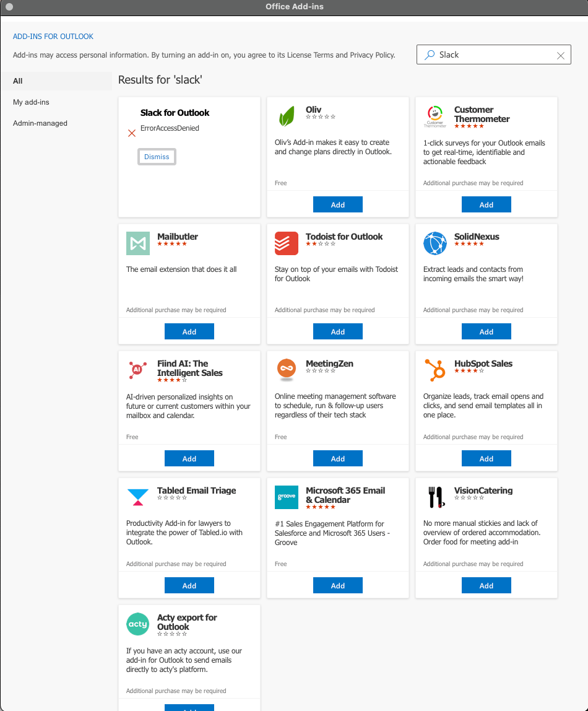Click the groove logo icon
588x711 pixels.
tap(287, 497)
